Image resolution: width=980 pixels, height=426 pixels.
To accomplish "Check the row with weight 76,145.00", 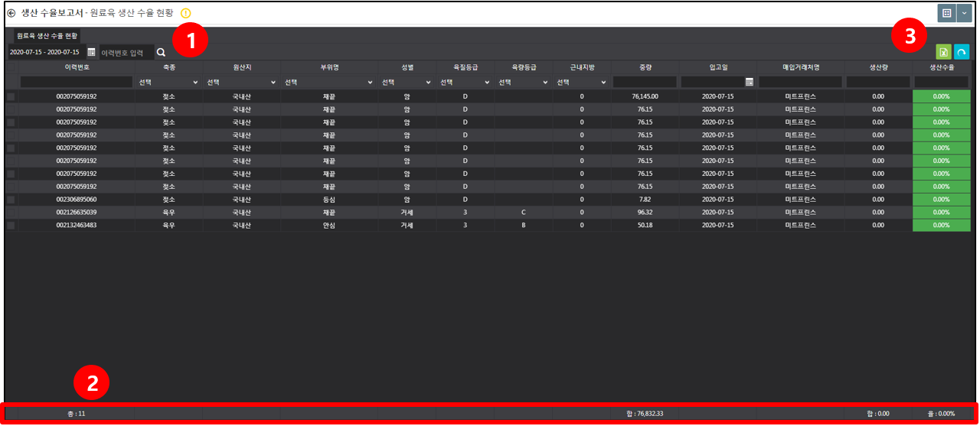I will tap(11, 96).
